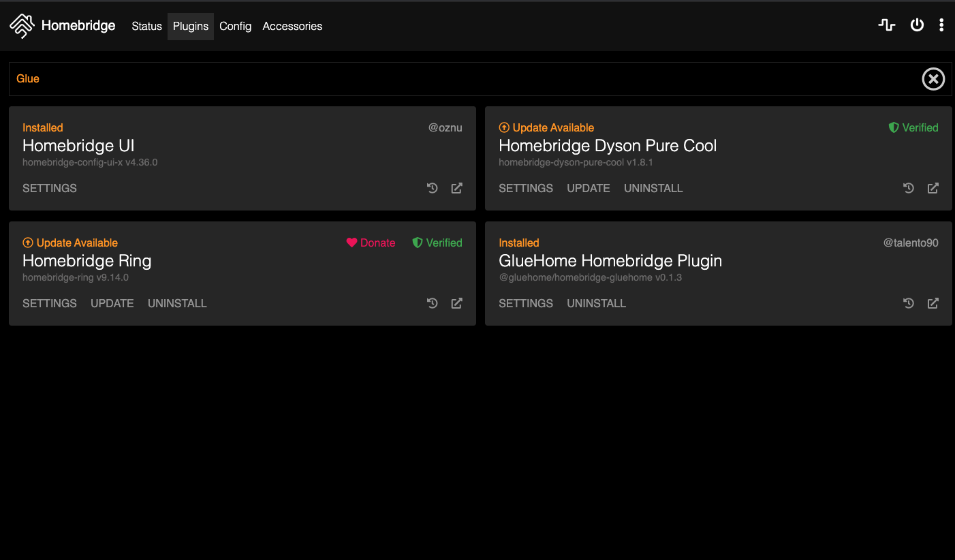Open external link for GlueHome plugin
The image size is (955, 560).
pos(933,303)
